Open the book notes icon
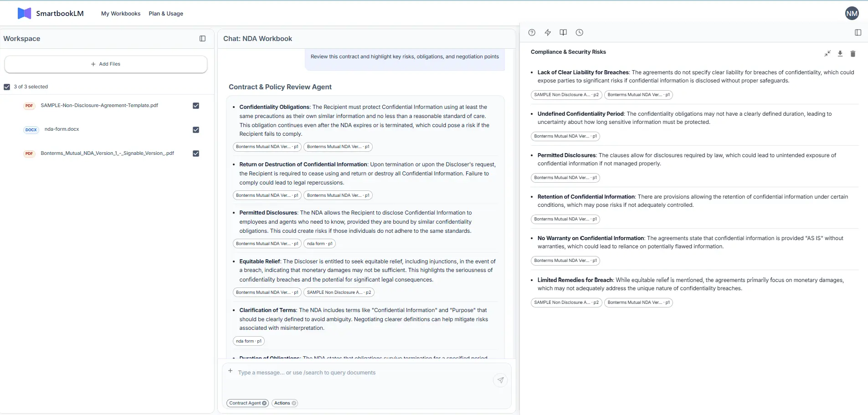The height and width of the screenshot is (415, 868). tap(563, 32)
